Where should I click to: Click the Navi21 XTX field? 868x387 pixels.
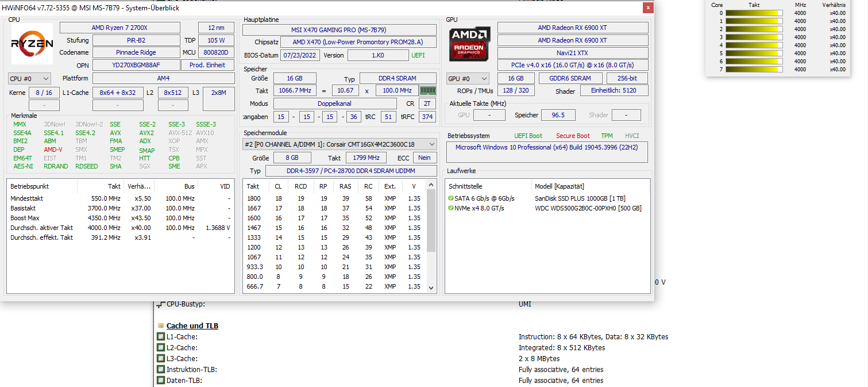point(573,52)
